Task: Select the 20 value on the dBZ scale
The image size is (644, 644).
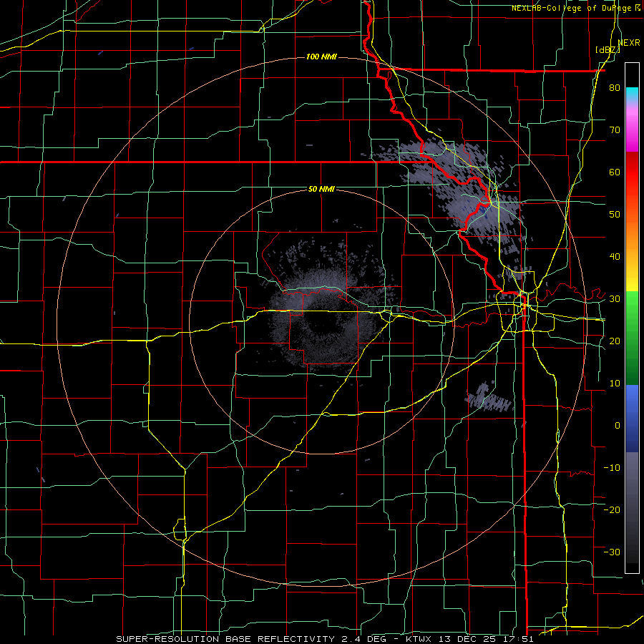Action: coord(615,341)
